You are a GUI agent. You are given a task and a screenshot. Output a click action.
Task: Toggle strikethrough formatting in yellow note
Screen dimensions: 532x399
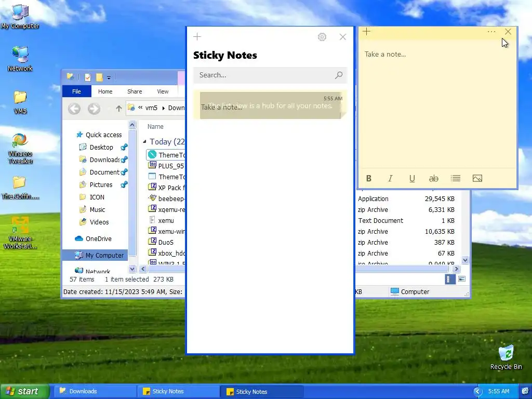(434, 179)
